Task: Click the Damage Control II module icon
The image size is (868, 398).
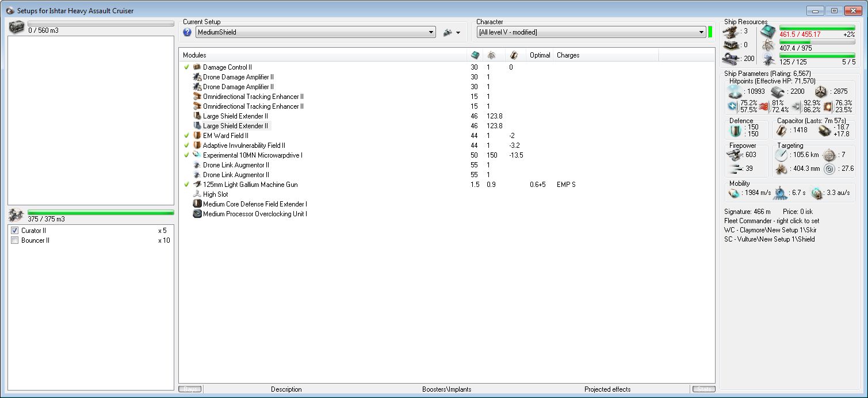Action: pyautogui.click(x=197, y=67)
